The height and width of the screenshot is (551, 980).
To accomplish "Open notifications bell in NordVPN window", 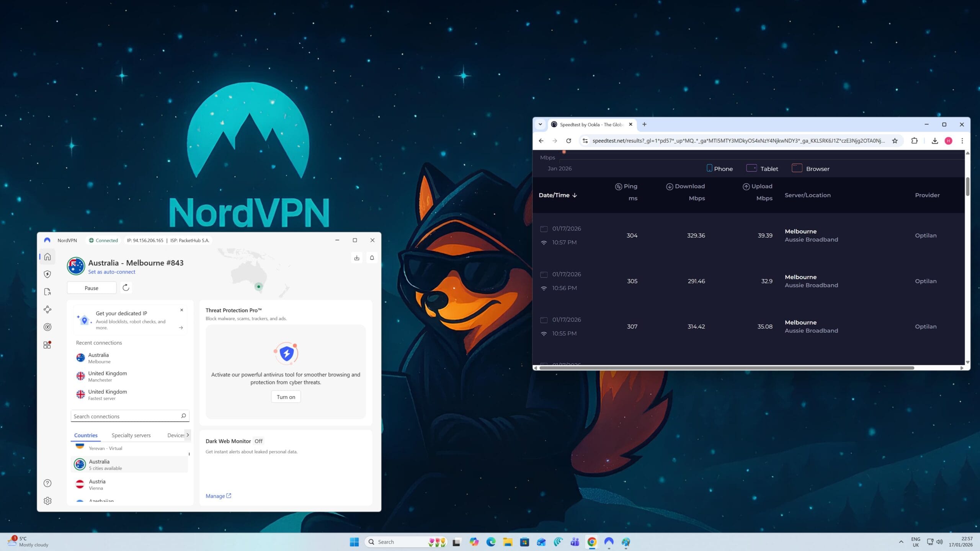I will pyautogui.click(x=372, y=258).
